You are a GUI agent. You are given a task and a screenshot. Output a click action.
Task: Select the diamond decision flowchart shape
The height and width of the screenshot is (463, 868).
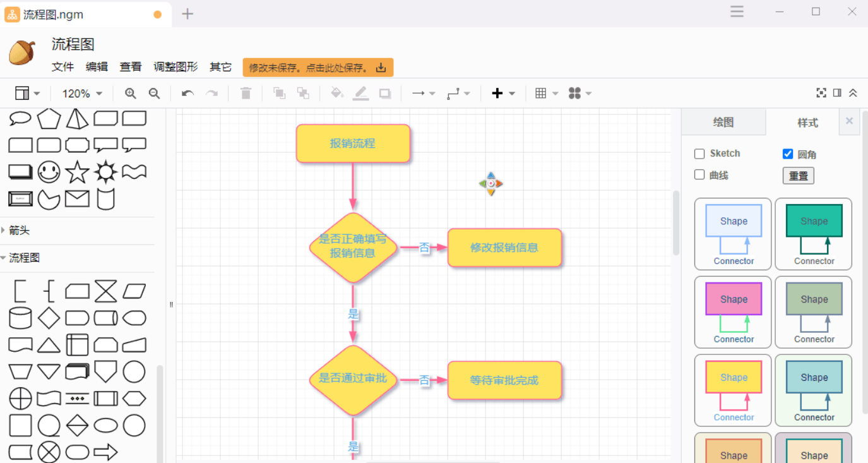tap(49, 318)
